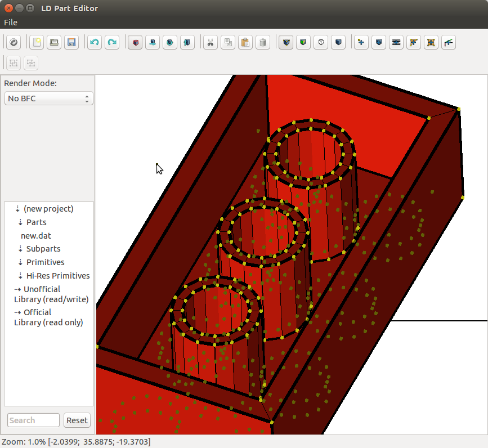This screenshot has height=448, width=488.
Task: Toggle the green shield render mode
Action: [x=303, y=42]
